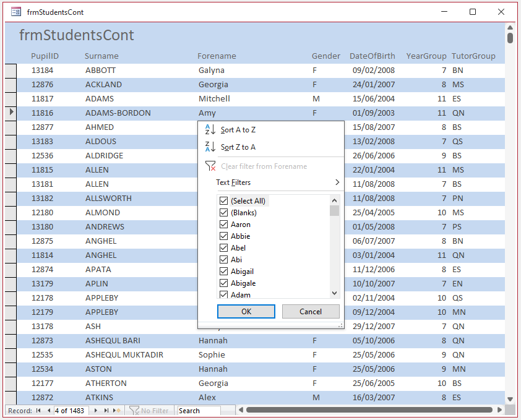
Task: Go to next record navigation arrow
Action: pos(96,411)
